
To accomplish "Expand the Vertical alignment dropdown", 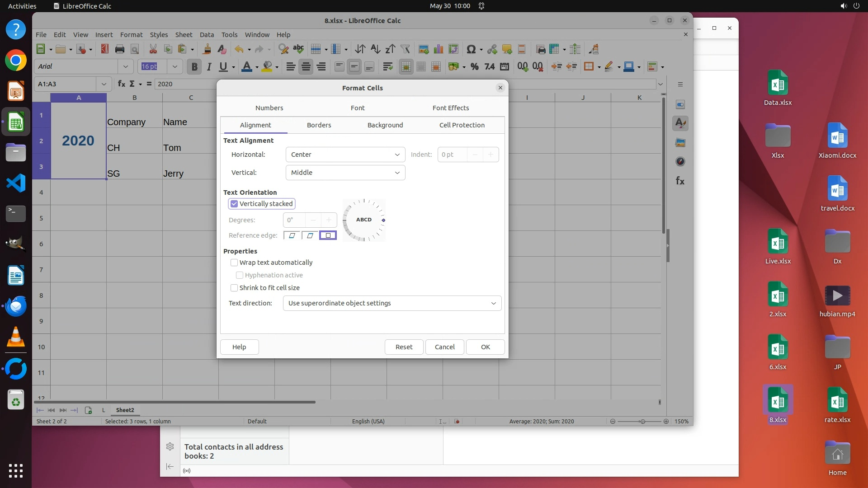I will coord(345,173).
